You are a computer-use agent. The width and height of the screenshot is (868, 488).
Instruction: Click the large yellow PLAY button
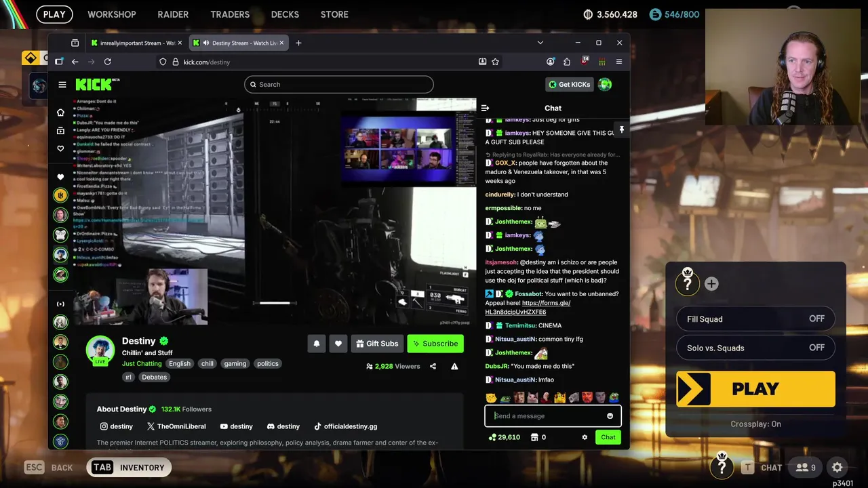756,389
